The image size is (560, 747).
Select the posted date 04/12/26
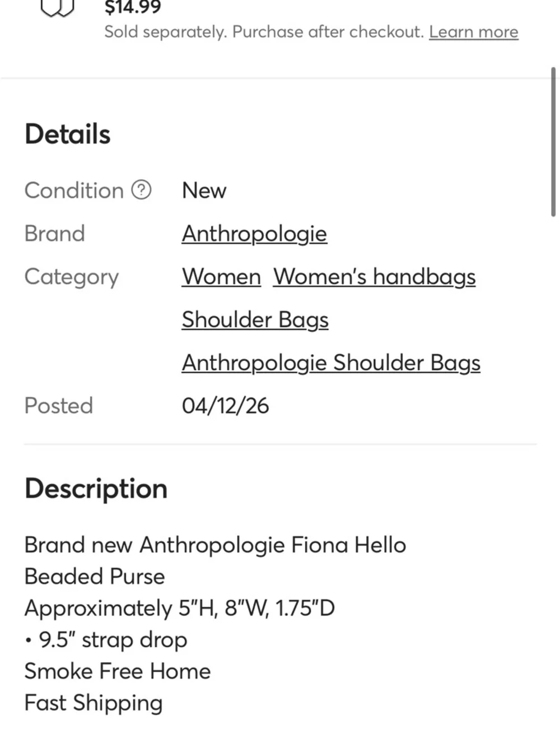(225, 406)
